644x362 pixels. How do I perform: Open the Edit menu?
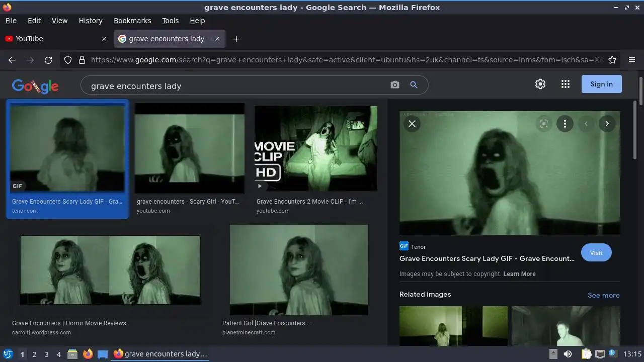(34, 21)
